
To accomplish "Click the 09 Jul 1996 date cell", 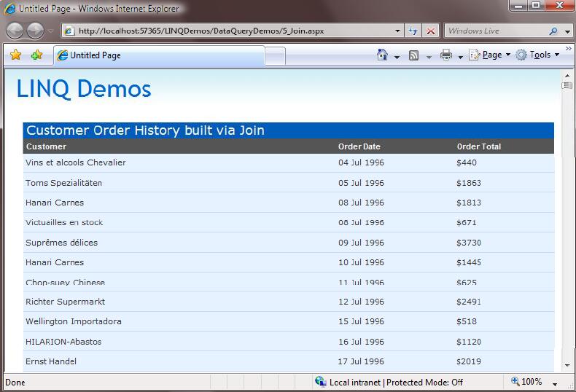I will tap(361, 243).
